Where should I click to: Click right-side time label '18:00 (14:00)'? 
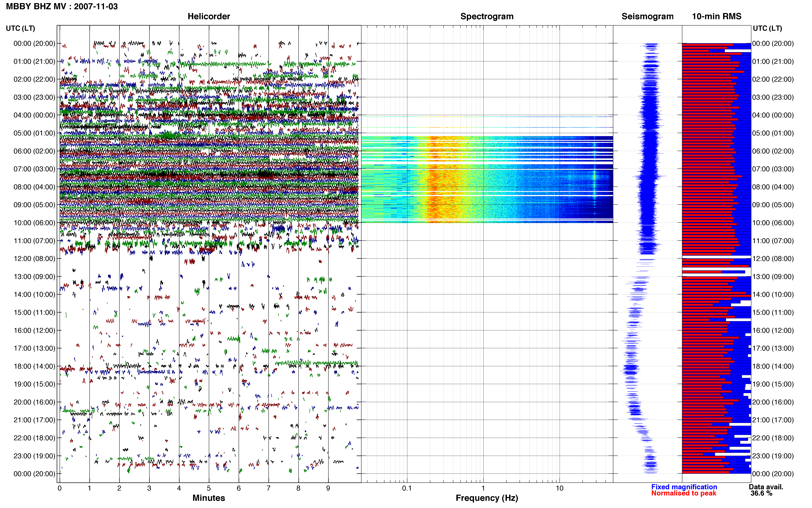coord(773,366)
